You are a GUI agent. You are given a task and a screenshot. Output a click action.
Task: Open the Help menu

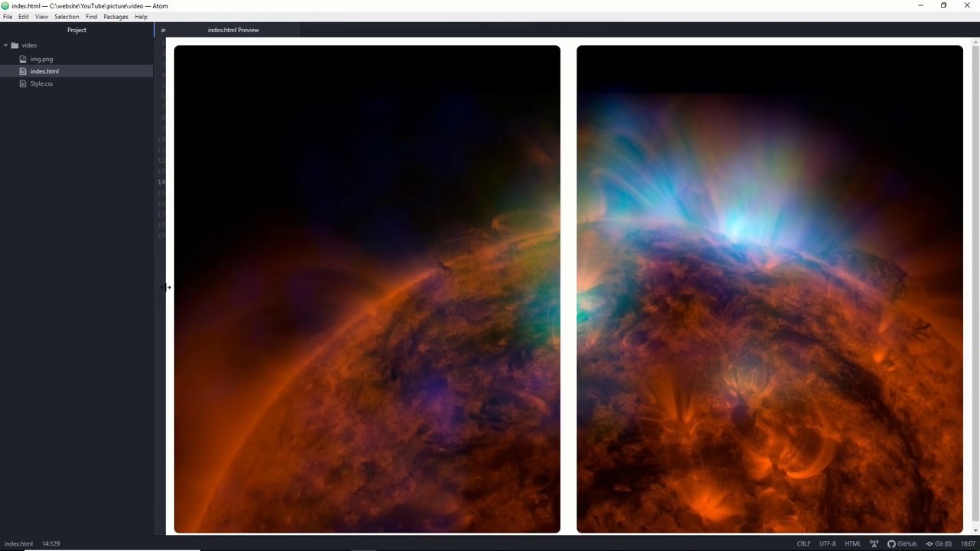[141, 17]
